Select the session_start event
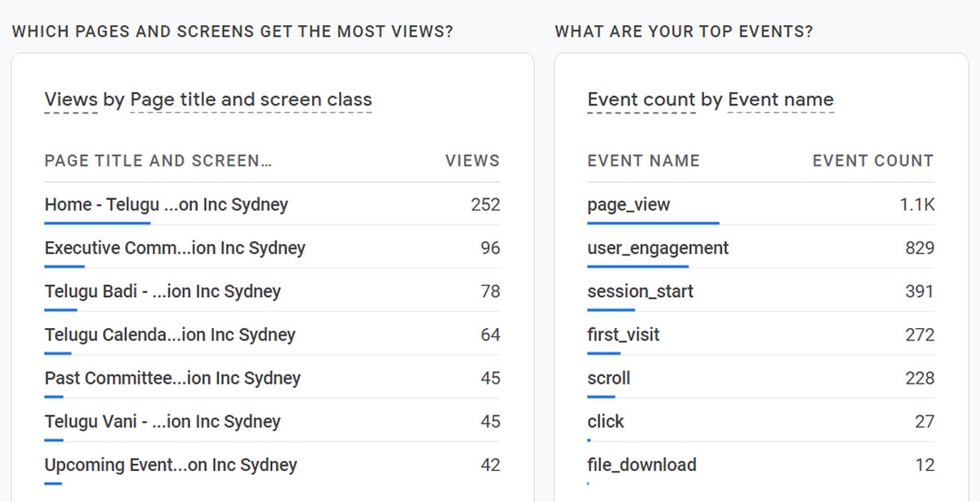 point(639,291)
